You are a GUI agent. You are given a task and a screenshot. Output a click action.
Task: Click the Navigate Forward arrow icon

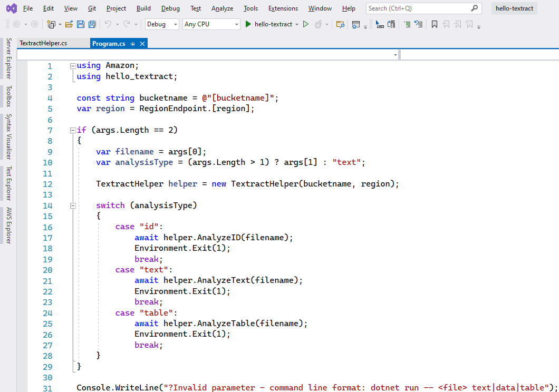34,24
